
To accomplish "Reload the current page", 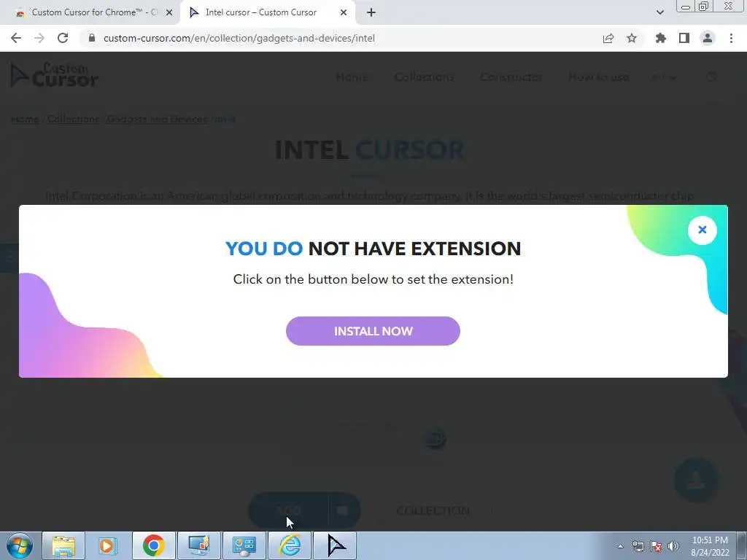I will pyautogui.click(x=63, y=38).
